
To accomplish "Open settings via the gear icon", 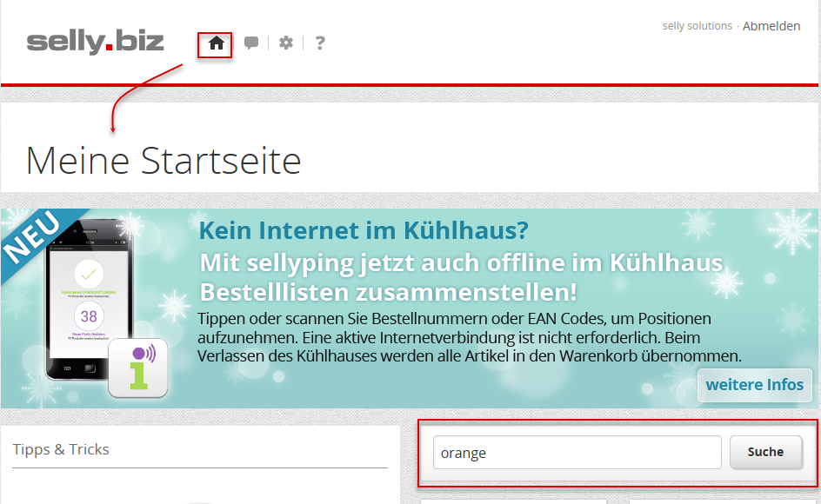I will (x=286, y=43).
